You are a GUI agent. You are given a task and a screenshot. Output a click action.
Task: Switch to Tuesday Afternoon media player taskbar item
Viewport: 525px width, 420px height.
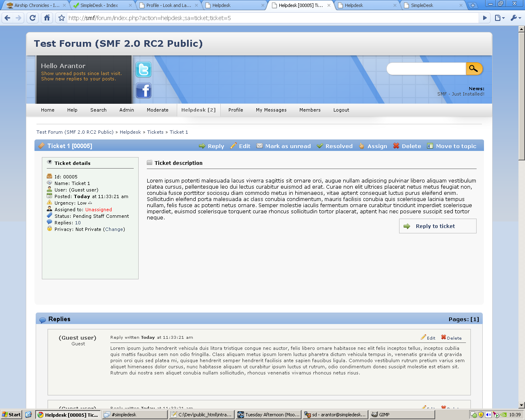point(269,415)
